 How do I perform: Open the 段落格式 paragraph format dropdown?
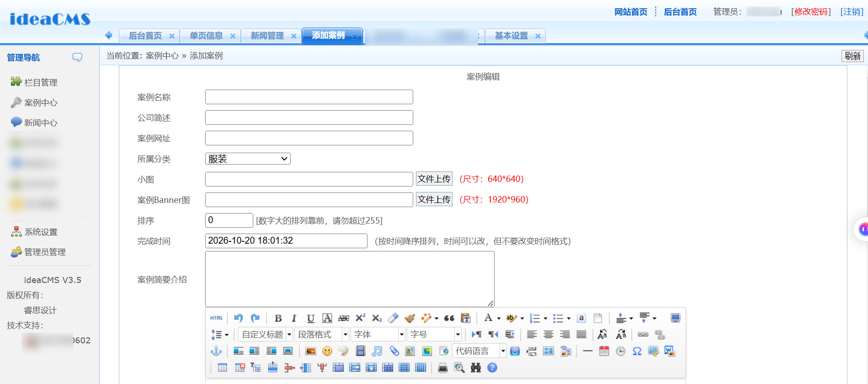(322, 335)
